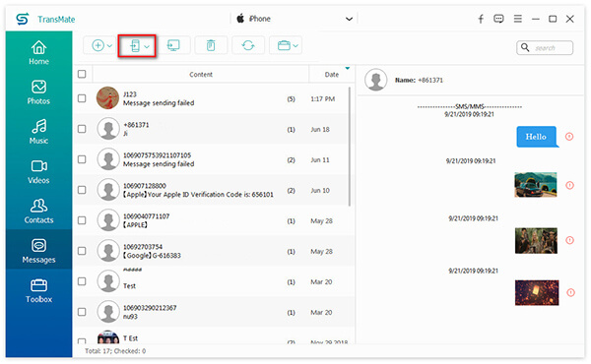591x364 pixels.
Task: Open the car photo attachment thumbnail
Action: 536,185
